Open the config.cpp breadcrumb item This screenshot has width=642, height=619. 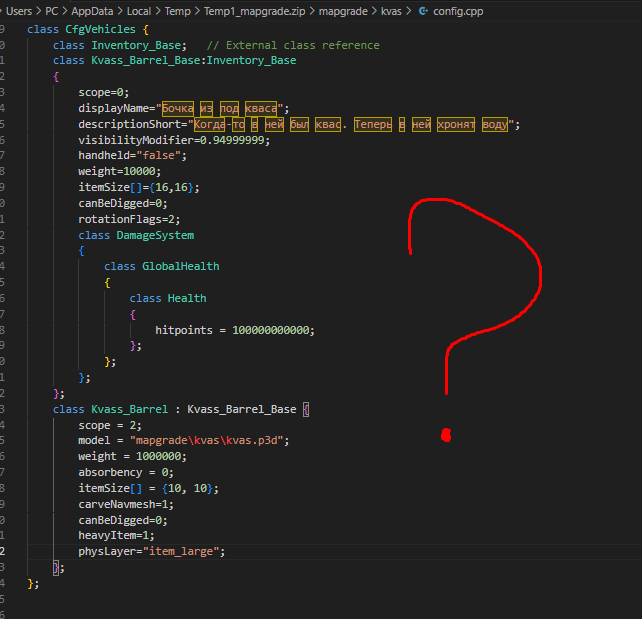coord(458,11)
